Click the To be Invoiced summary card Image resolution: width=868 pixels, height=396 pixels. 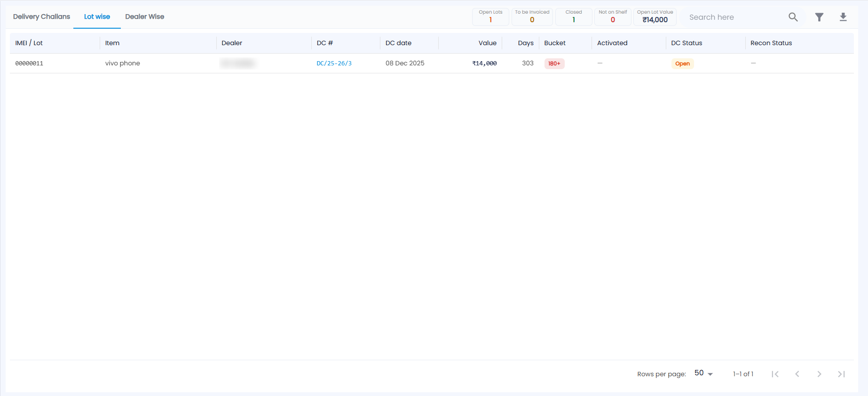tap(532, 16)
